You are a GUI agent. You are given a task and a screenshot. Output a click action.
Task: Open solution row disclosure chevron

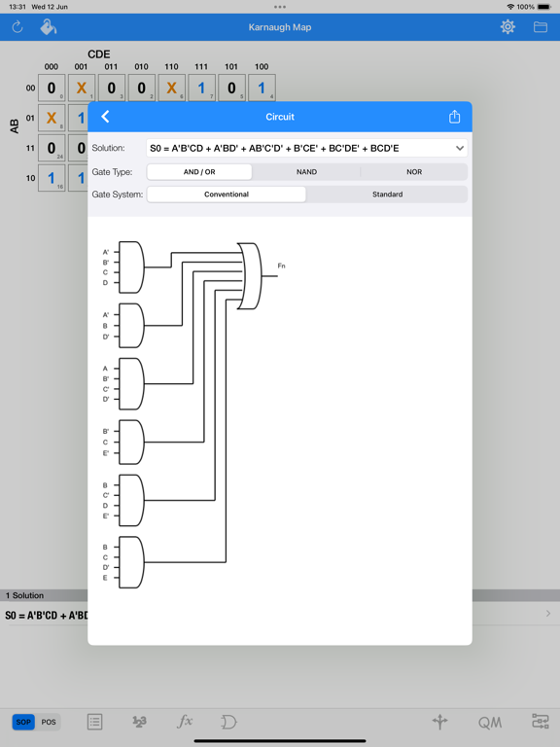coord(548,614)
